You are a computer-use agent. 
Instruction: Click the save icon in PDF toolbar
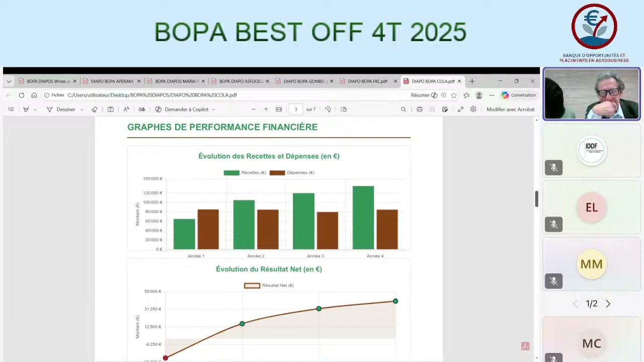click(x=432, y=109)
